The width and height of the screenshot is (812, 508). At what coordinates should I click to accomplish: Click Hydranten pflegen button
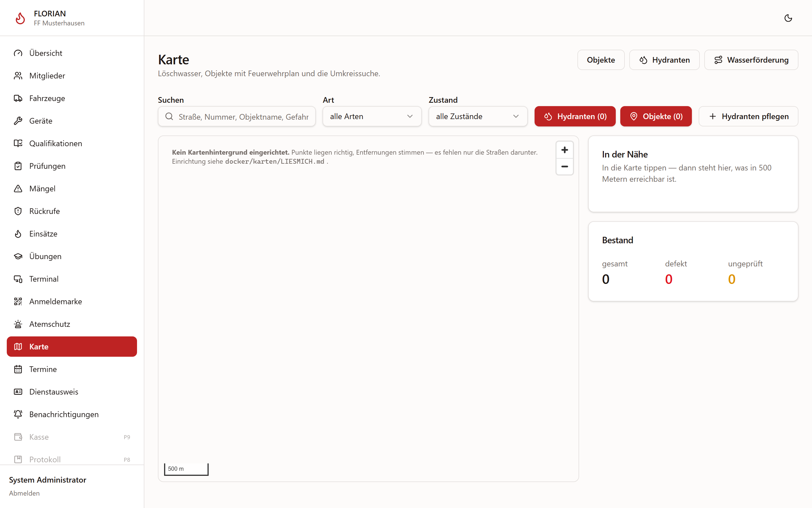(x=748, y=116)
